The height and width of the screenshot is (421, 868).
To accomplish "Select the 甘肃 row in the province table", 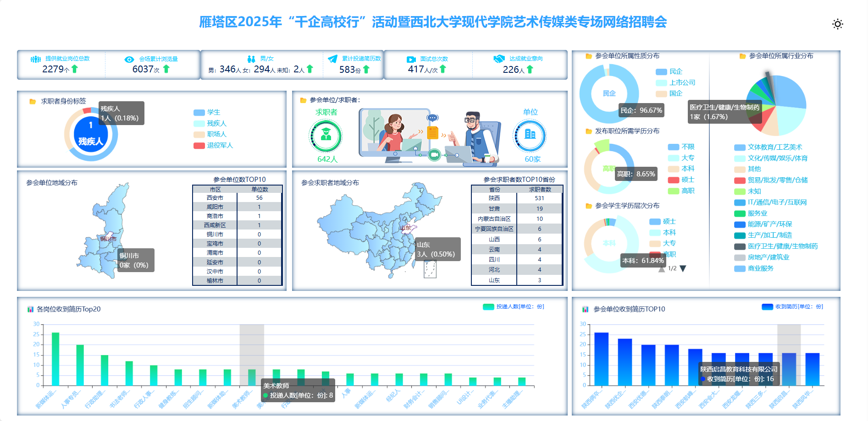I will (x=516, y=208).
